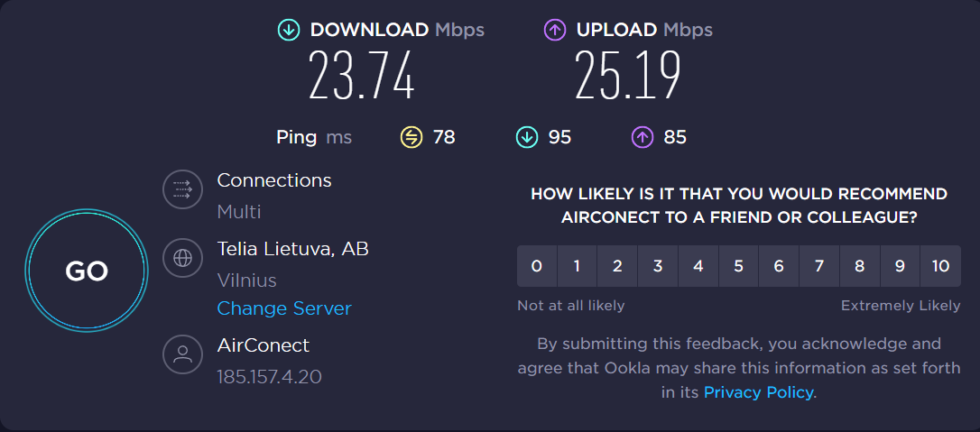Pick rating 9 on the likelihood scale

(900, 266)
